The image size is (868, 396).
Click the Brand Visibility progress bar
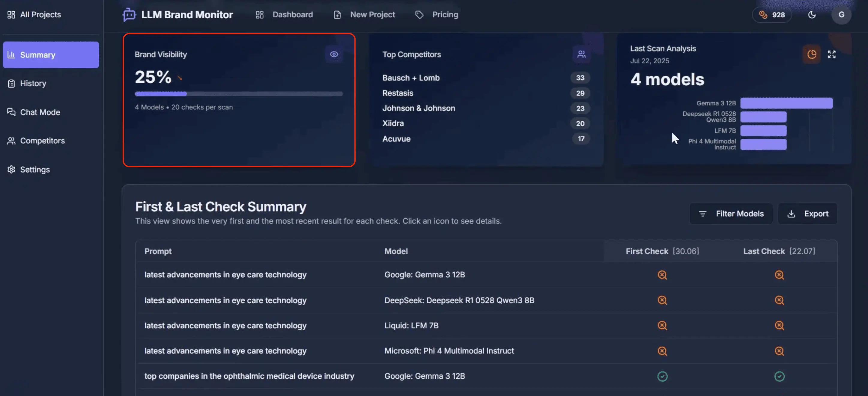pyautogui.click(x=239, y=94)
